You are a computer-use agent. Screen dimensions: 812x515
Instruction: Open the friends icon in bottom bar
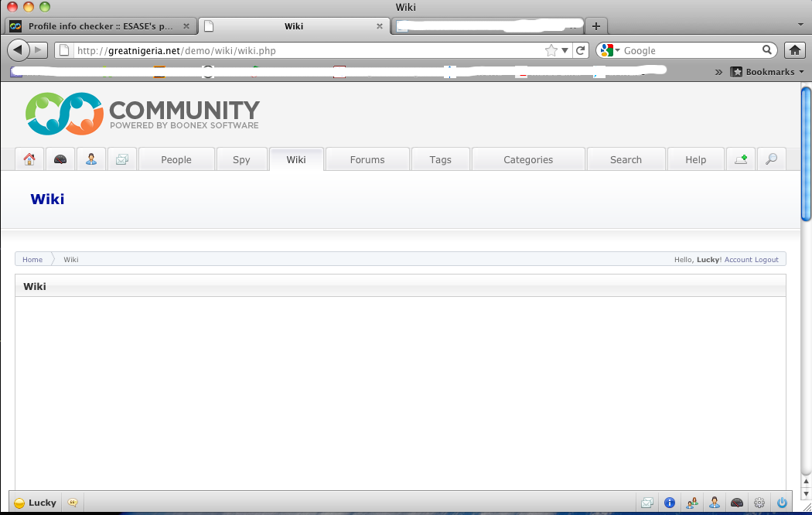(x=692, y=503)
